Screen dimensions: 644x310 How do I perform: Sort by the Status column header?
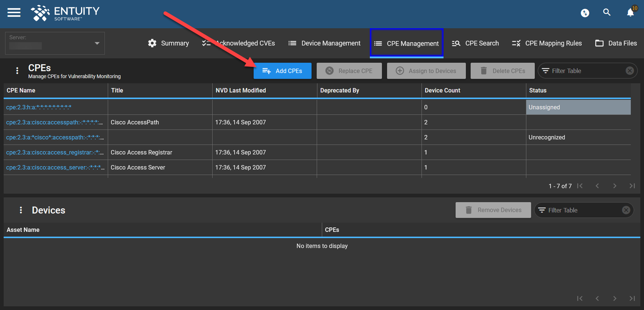578,91
